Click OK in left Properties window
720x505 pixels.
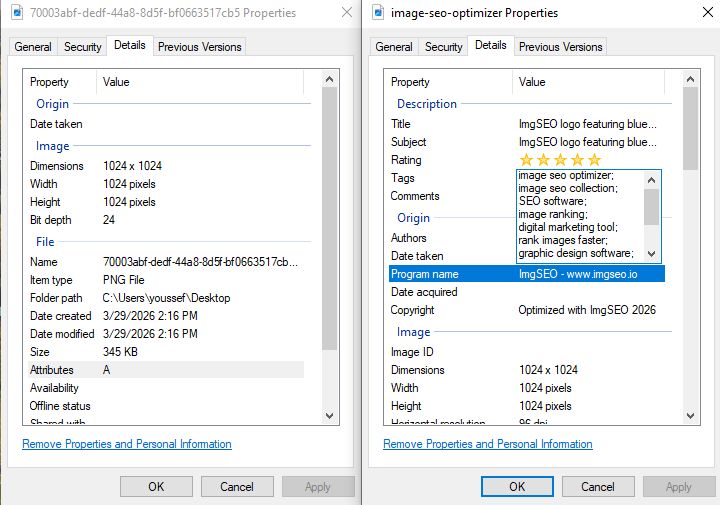pyautogui.click(x=156, y=487)
